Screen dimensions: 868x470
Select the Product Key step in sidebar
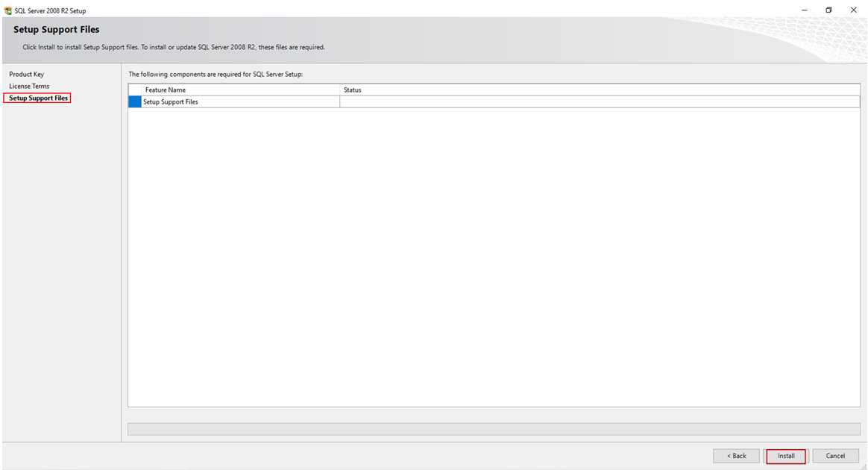(27, 74)
